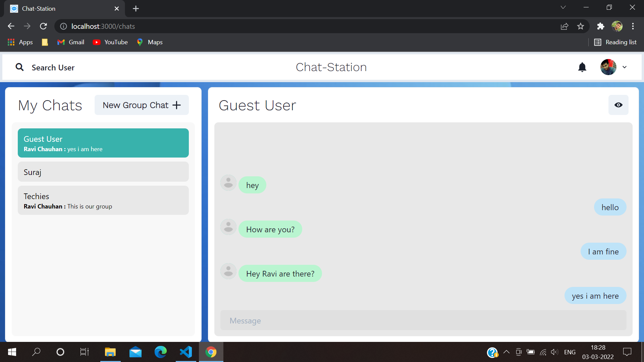Screen dimensions: 644x362
Task: Open the notification bell
Action: [582, 67]
